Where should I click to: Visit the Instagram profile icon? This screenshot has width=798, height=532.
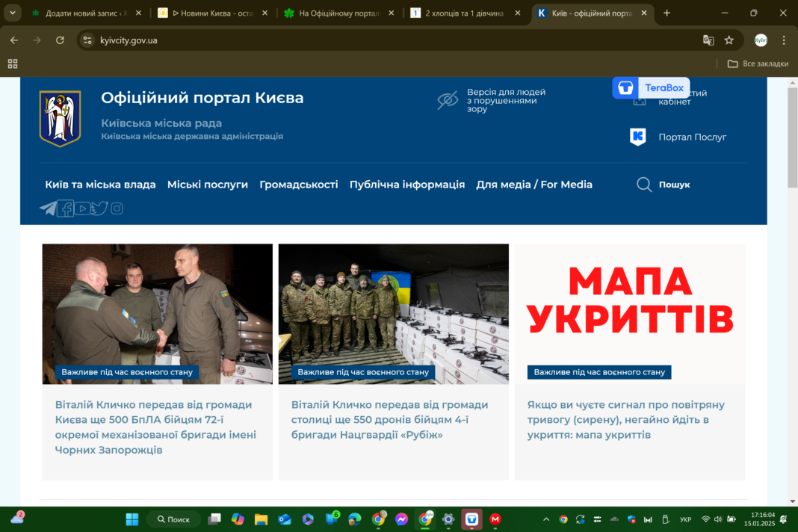click(x=117, y=208)
